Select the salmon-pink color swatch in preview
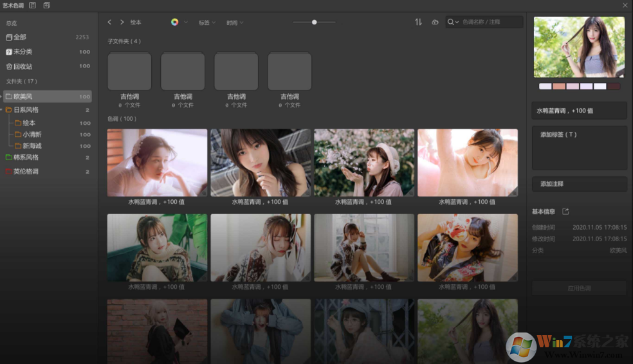 [x=558, y=86]
